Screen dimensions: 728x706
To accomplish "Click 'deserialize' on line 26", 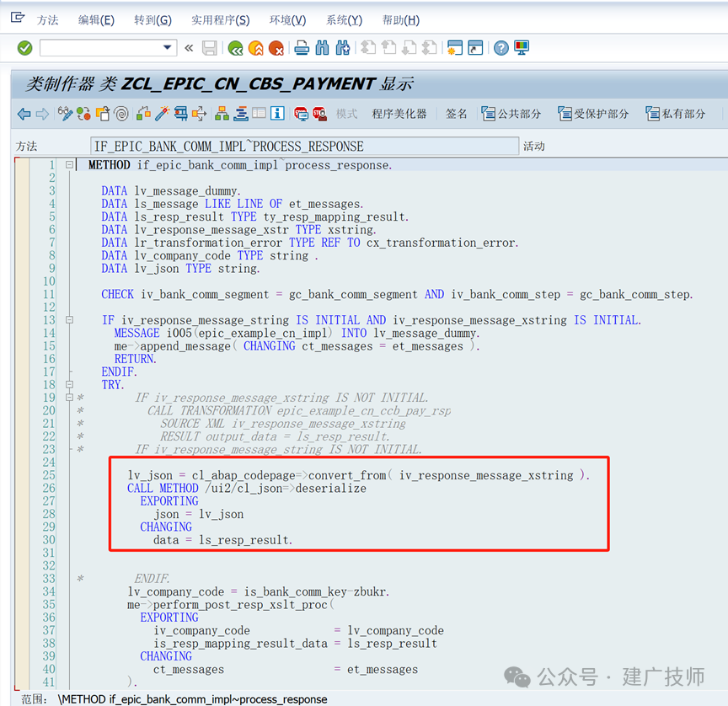I will click(331, 489).
